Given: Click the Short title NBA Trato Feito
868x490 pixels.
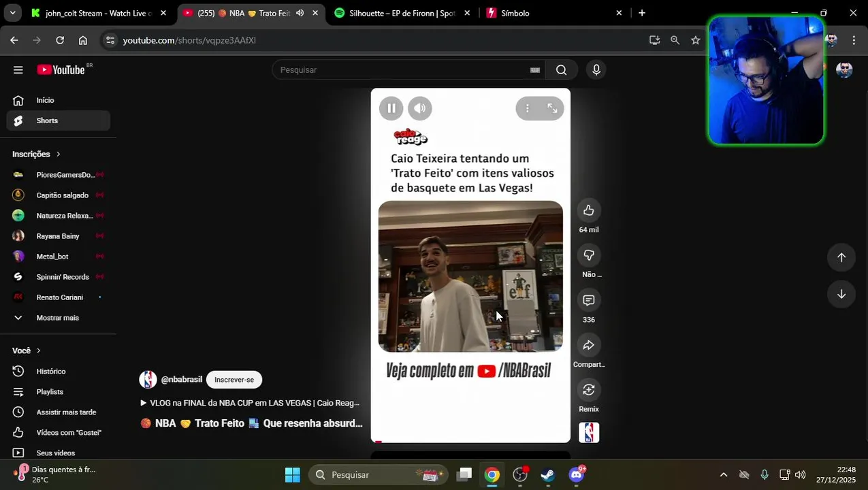Looking at the screenshot, I should click(251, 423).
